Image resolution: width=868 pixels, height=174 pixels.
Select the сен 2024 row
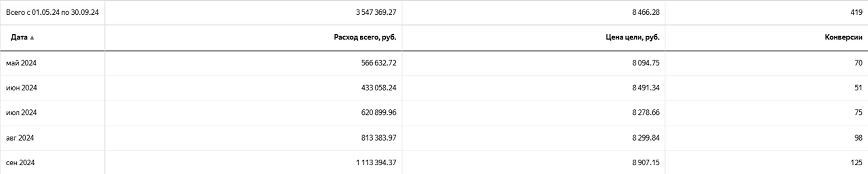20,163
